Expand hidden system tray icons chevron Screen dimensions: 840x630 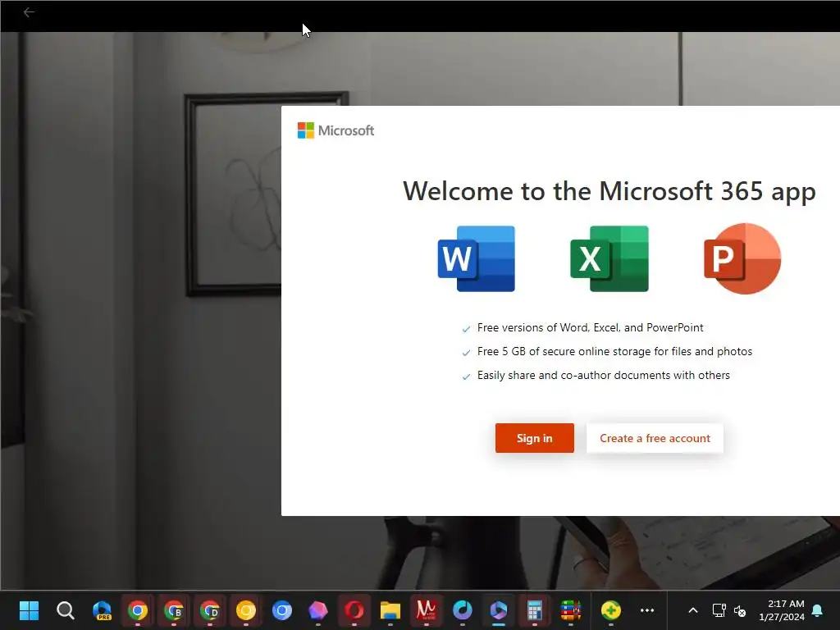coord(692,610)
